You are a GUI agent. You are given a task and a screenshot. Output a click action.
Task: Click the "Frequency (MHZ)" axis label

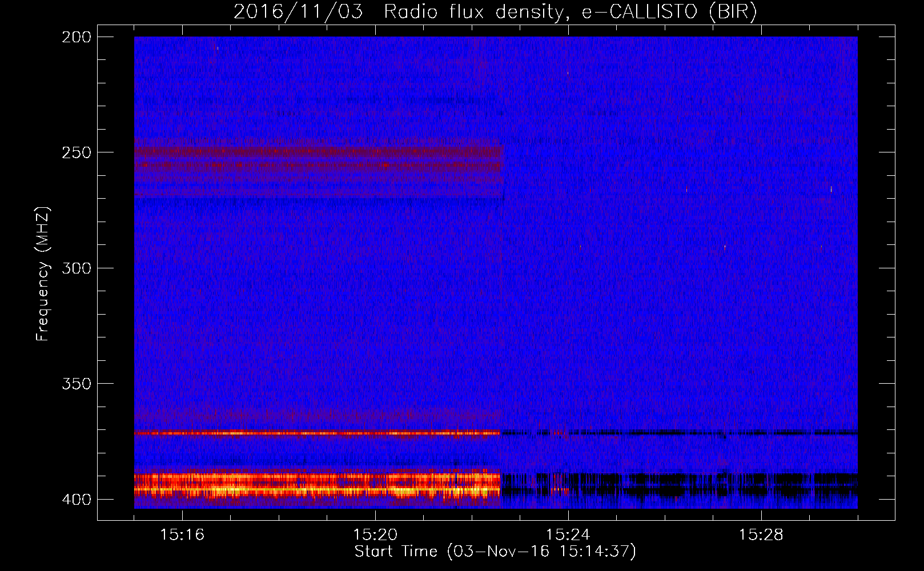(x=43, y=274)
